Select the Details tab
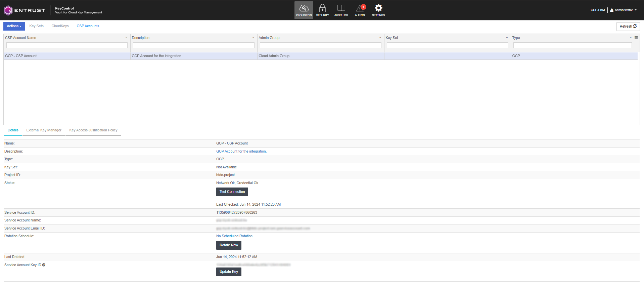The image size is (644, 289). pyautogui.click(x=13, y=130)
